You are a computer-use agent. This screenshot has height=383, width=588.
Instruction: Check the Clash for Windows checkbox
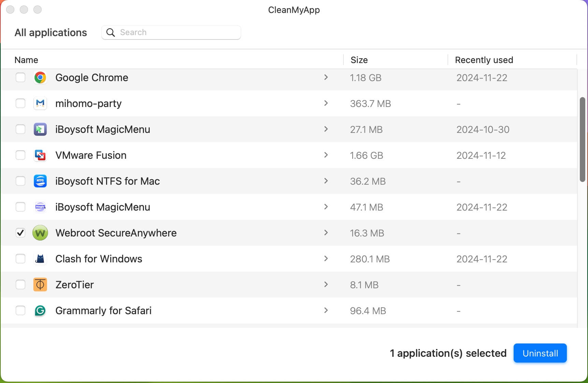click(x=20, y=259)
